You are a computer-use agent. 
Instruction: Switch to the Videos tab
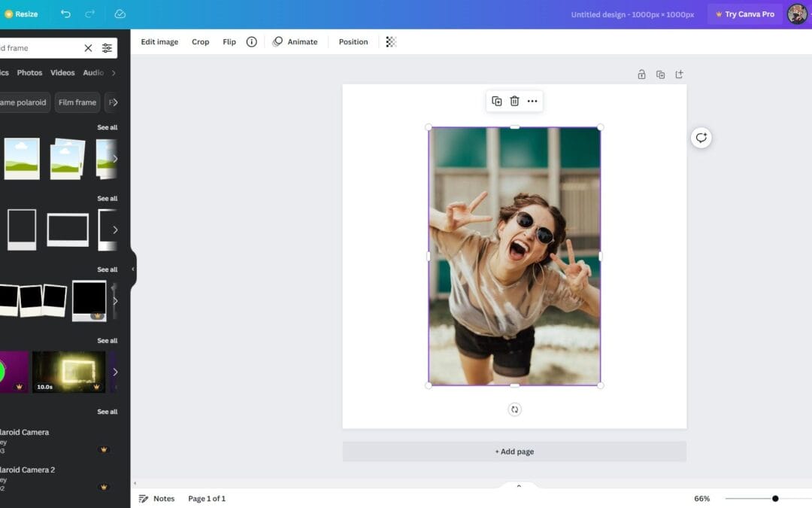62,73
